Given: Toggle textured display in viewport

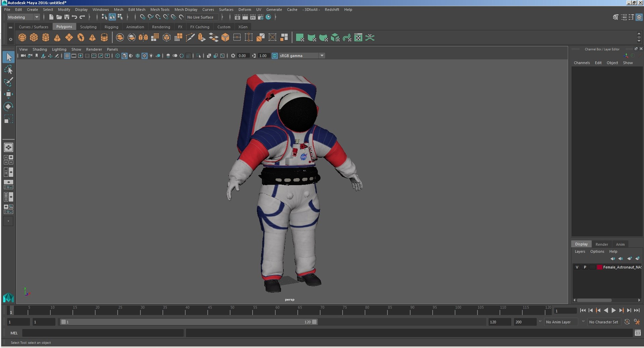Looking at the screenshot, I should tap(145, 56).
